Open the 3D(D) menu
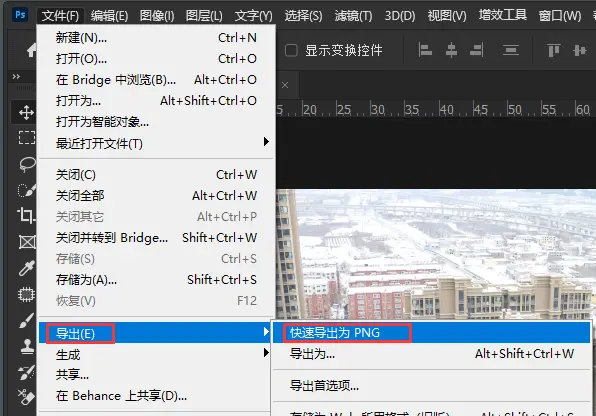This screenshot has height=416, width=596. [400, 16]
